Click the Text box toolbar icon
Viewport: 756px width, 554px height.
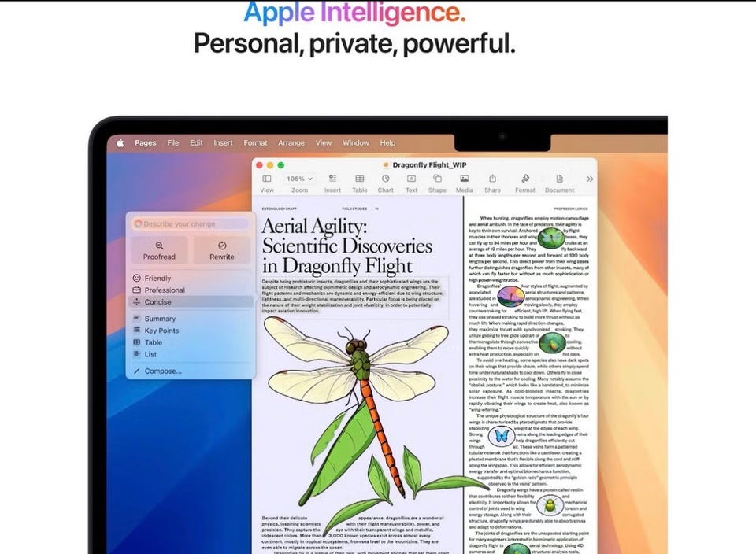pyautogui.click(x=411, y=179)
